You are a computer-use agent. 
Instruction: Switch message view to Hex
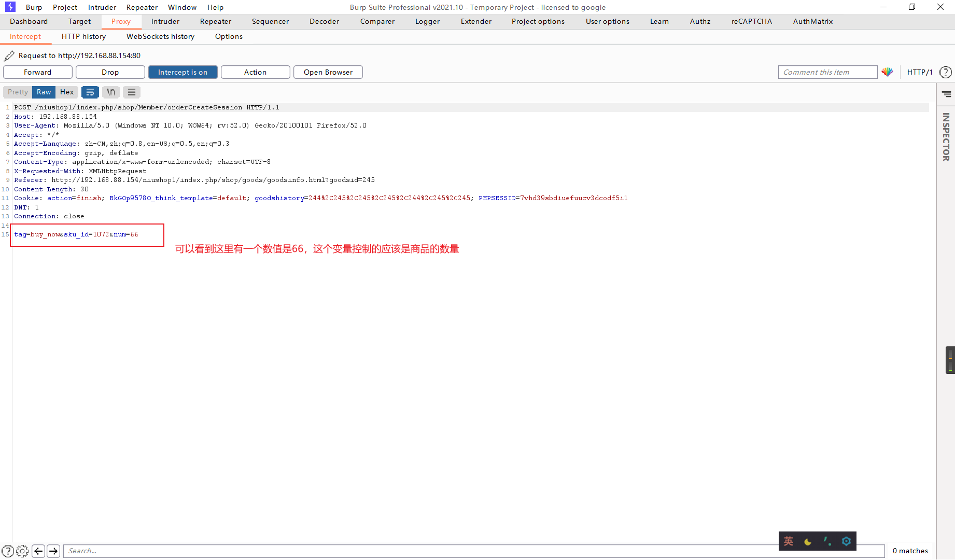[67, 92]
